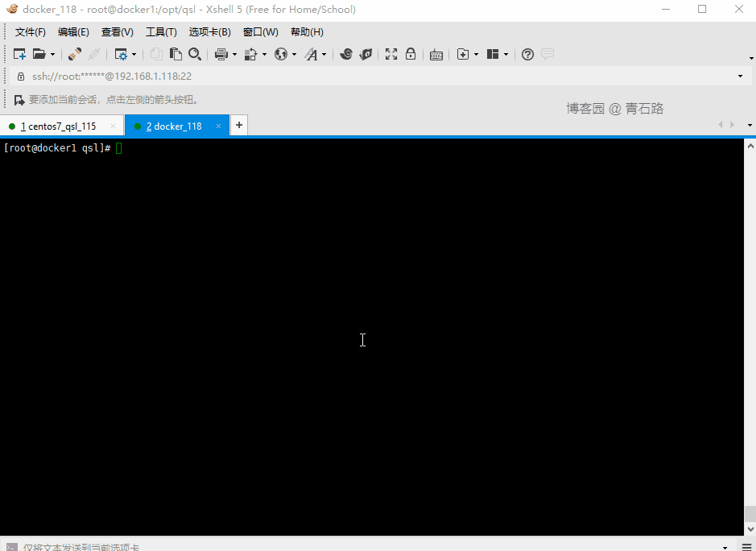Screen dimensions: 756x551
Task: Click the terminal prompt line
Action: 63,148
